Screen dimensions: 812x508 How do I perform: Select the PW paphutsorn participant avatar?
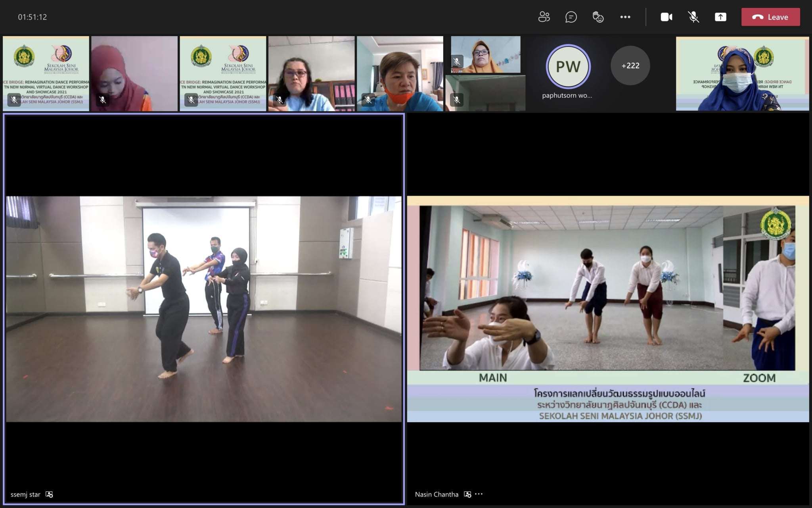pos(568,67)
